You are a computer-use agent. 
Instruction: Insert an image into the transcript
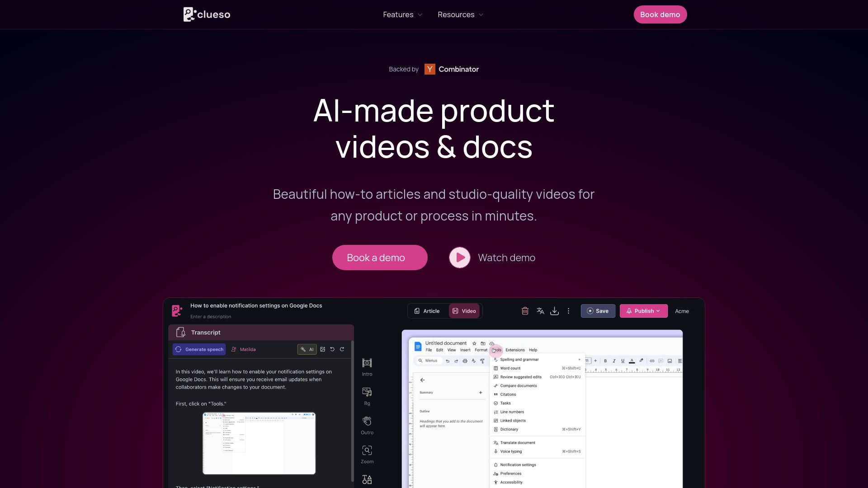pyautogui.click(x=322, y=349)
